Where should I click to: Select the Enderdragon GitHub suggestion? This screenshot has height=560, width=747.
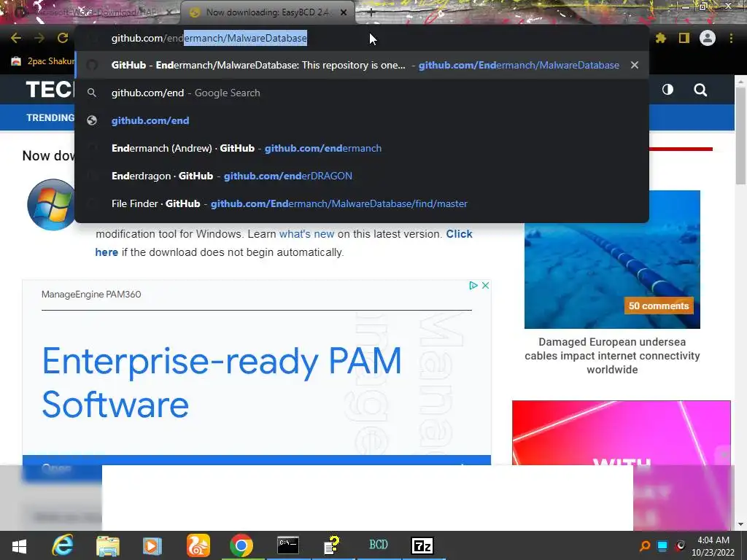(362, 176)
